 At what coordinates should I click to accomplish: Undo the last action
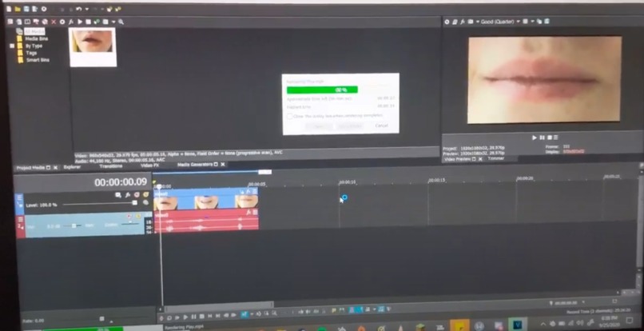(78, 9)
